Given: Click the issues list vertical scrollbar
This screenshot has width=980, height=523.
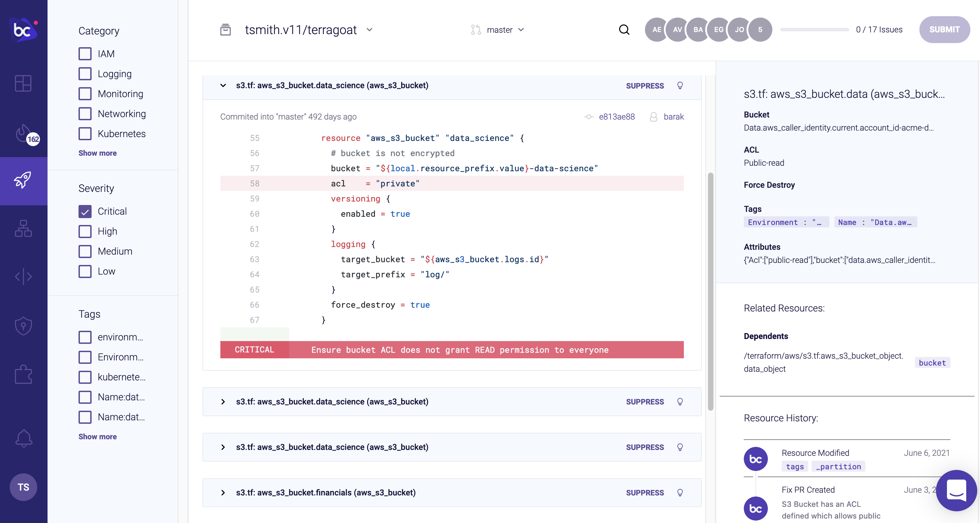Looking at the screenshot, I should point(710,291).
